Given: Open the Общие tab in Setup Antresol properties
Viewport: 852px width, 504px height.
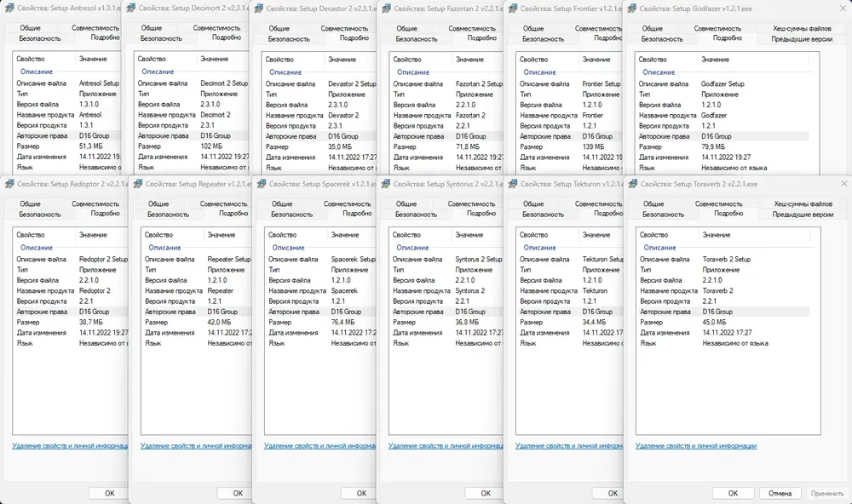Looking at the screenshot, I should (30, 28).
